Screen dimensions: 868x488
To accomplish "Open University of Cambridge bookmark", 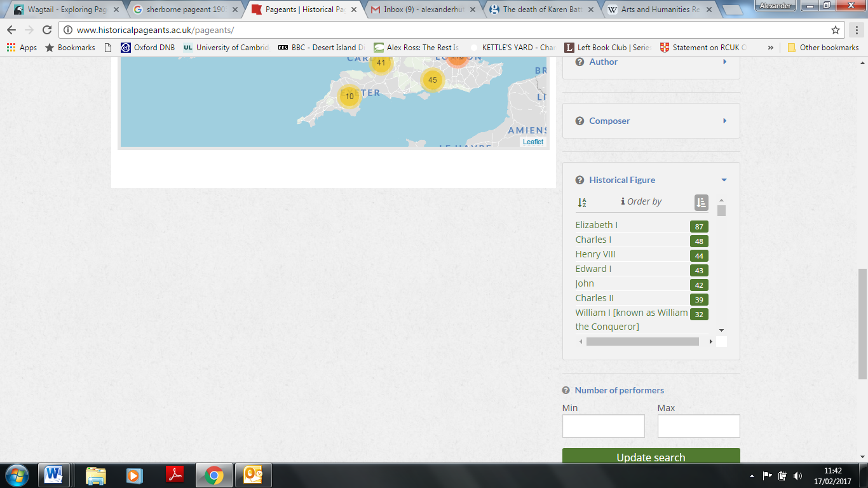I will (x=226, y=48).
